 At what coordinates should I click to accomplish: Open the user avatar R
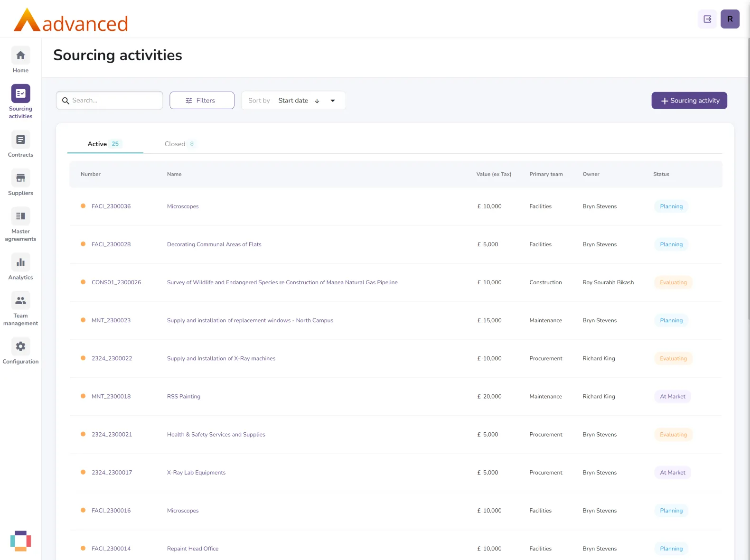[x=730, y=19]
